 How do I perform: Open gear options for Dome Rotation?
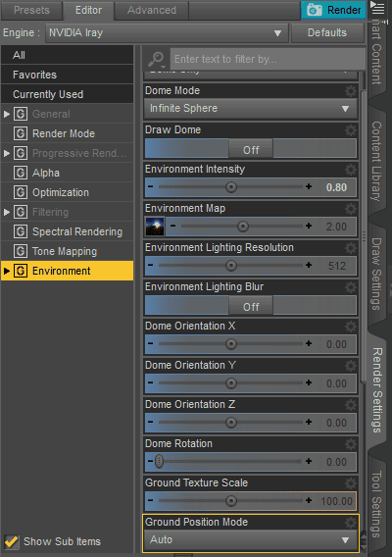[x=351, y=444]
